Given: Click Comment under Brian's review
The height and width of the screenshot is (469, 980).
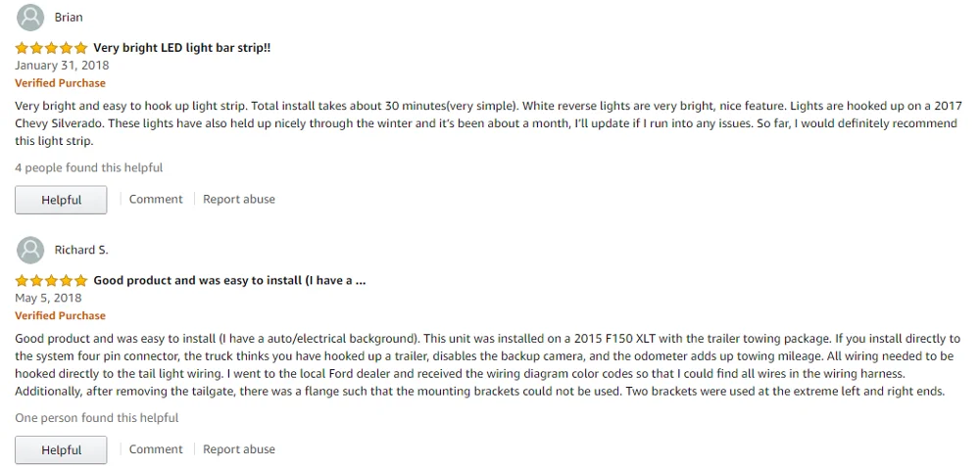Looking at the screenshot, I should pos(156,199).
